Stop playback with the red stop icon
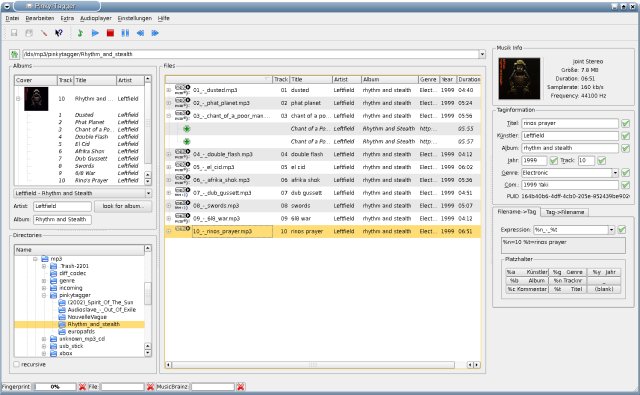 click(x=110, y=33)
